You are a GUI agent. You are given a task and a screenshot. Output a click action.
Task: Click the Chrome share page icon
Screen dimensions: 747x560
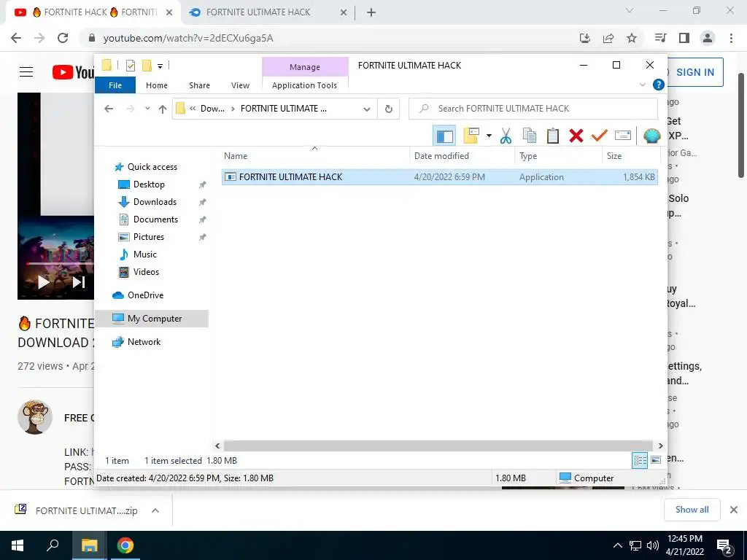[x=608, y=38]
